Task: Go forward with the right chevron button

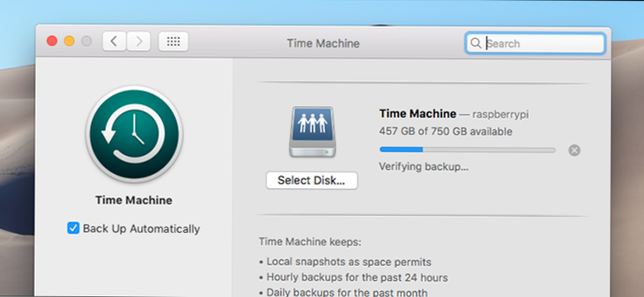Action: (138, 42)
